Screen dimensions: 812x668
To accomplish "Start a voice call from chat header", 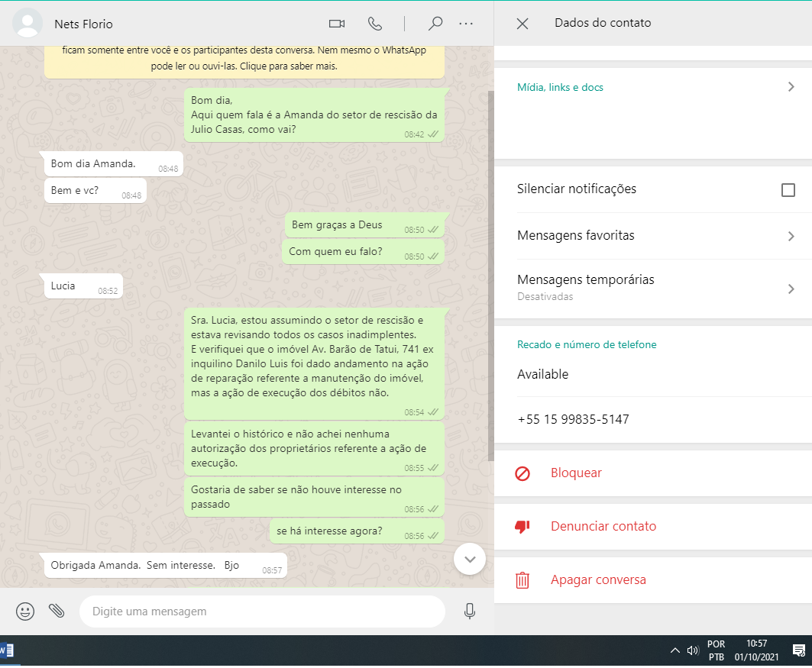I will (x=375, y=24).
